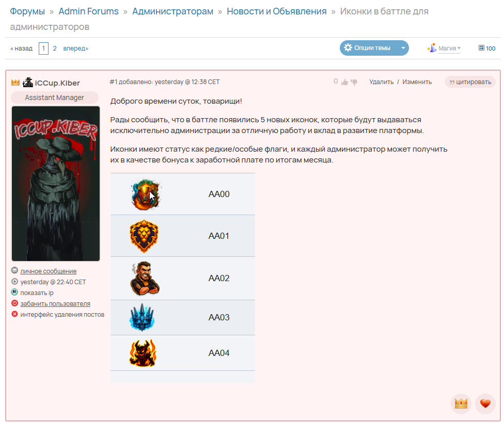
Task: Click the 'yesterday @ 22:40 CET' last seen text
Action: (53, 282)
